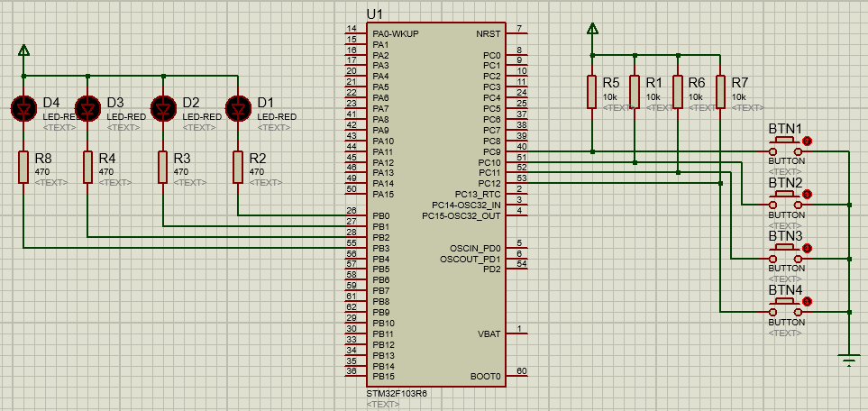Click the BTN1 push button symbol
Viewport: 868px width, 411px height.
coord(785,146)
